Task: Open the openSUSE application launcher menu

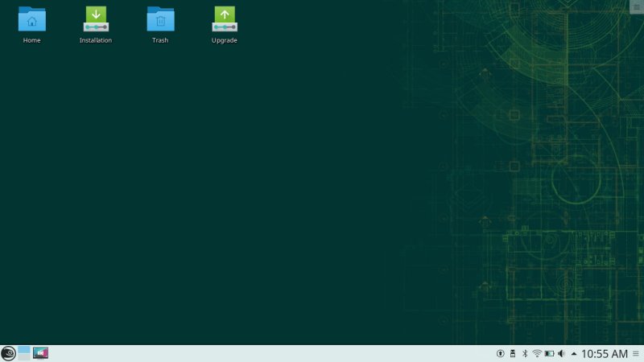Action: 8,353
